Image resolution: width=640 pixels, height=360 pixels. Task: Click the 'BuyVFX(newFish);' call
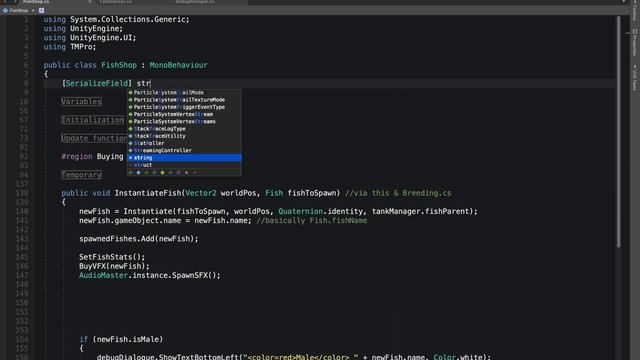coord(114,266)
